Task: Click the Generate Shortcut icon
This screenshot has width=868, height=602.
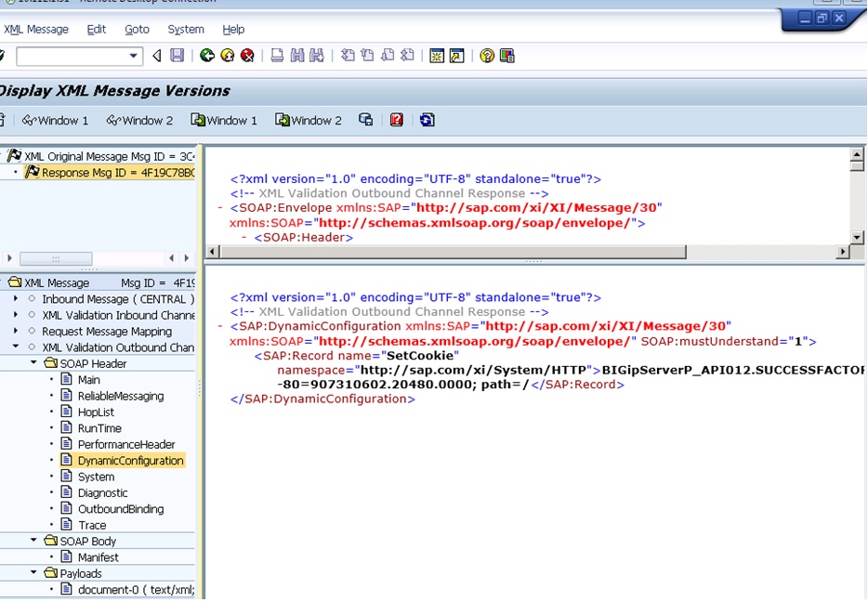Action: pos(456,56)
